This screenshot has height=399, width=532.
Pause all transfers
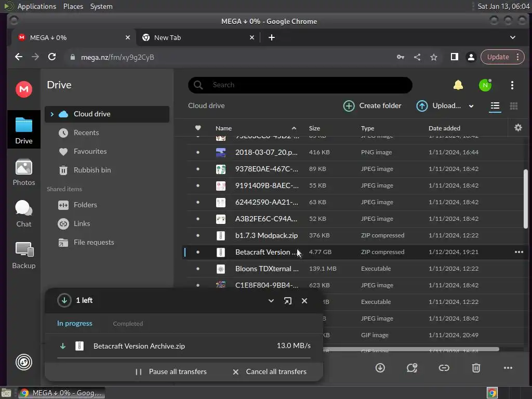pyautogui.click(x=170, y=372)
